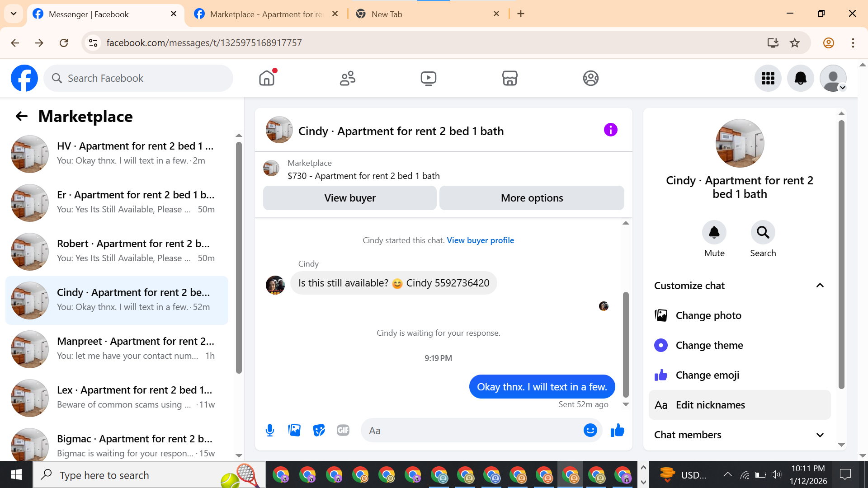
Task: Open Edit nicknames option
Action: tap(710, 405)
